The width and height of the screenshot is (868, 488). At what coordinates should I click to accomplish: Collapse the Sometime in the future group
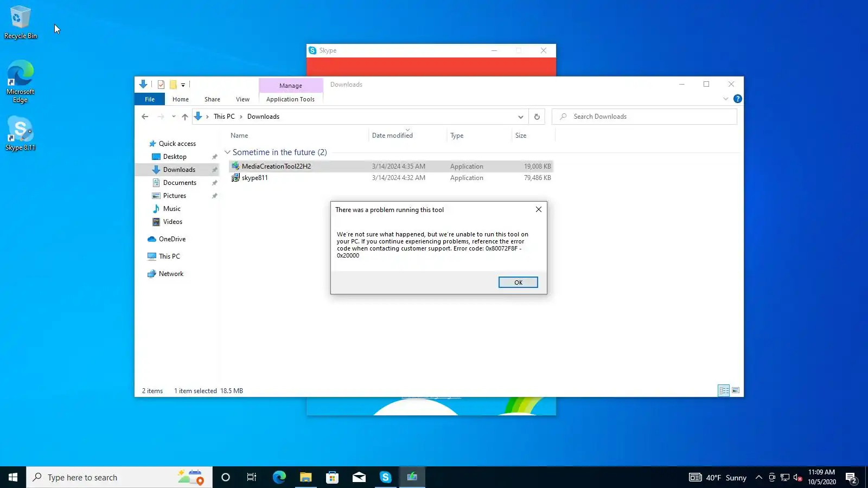[x=228, y=152]
